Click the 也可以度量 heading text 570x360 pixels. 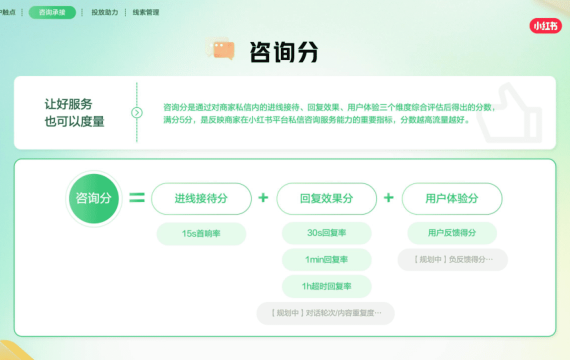click(x=75, y=121)
